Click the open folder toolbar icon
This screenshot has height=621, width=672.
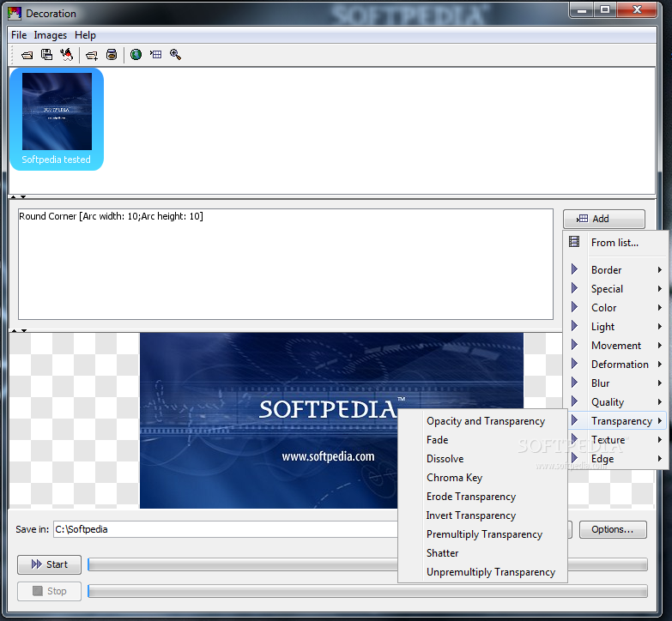27,55
